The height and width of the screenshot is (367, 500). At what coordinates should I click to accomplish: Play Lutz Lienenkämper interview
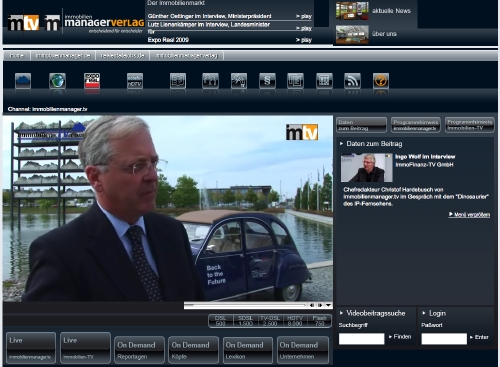point(304,28)
